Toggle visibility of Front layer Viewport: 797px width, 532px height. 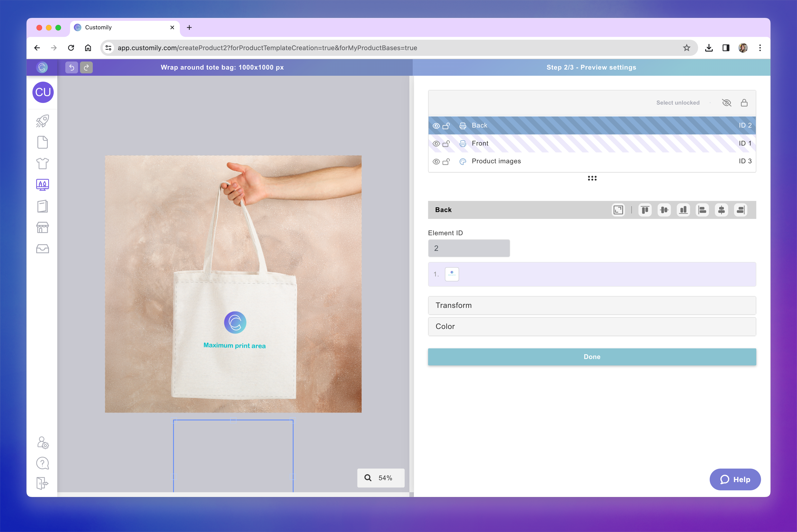click(x=436, y=143)
